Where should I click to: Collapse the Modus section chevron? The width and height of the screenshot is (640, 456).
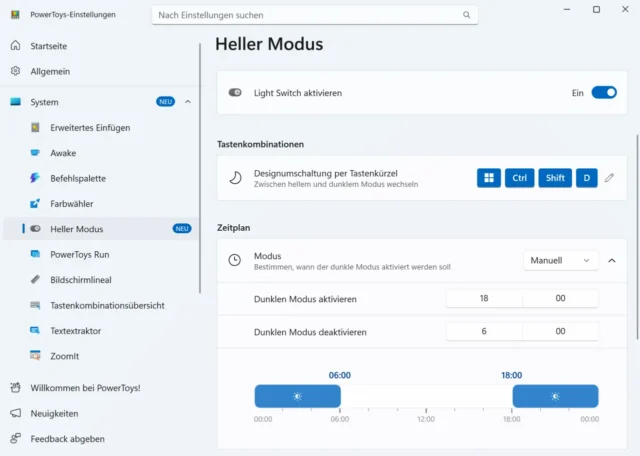(x=612, y=260)
